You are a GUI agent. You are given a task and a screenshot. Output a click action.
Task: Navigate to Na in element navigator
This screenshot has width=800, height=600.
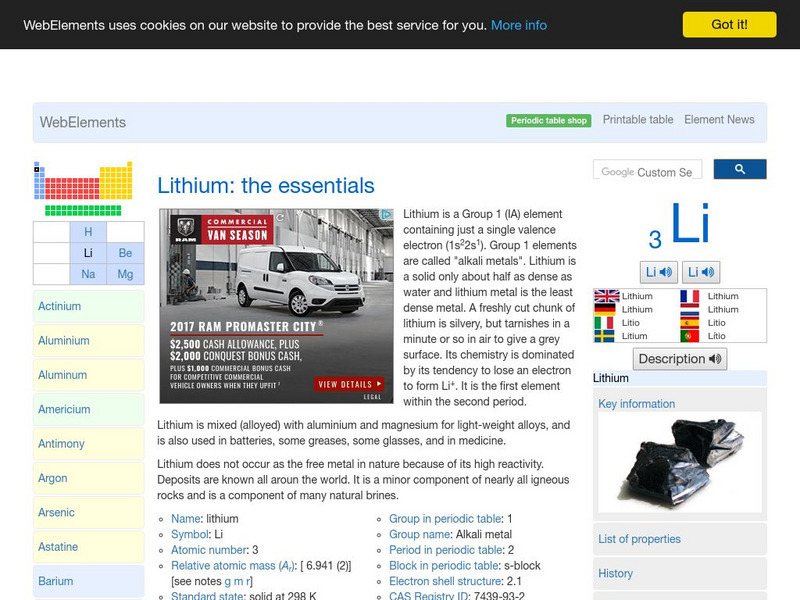click(x=88, y=272)
